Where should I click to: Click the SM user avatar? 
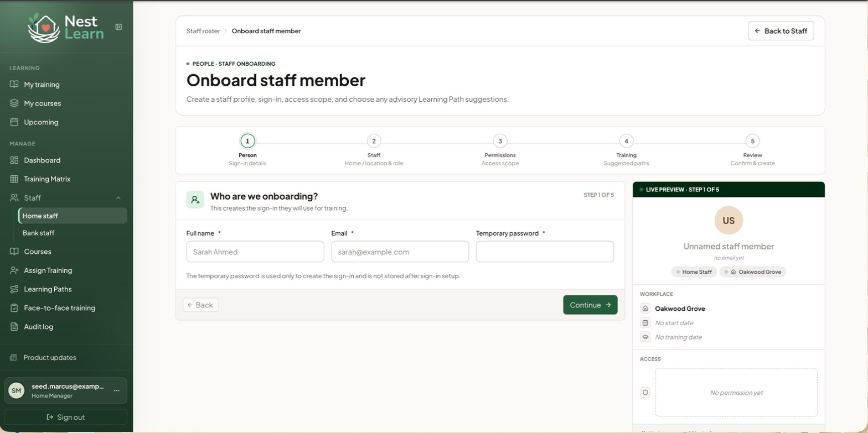[17, 390]
